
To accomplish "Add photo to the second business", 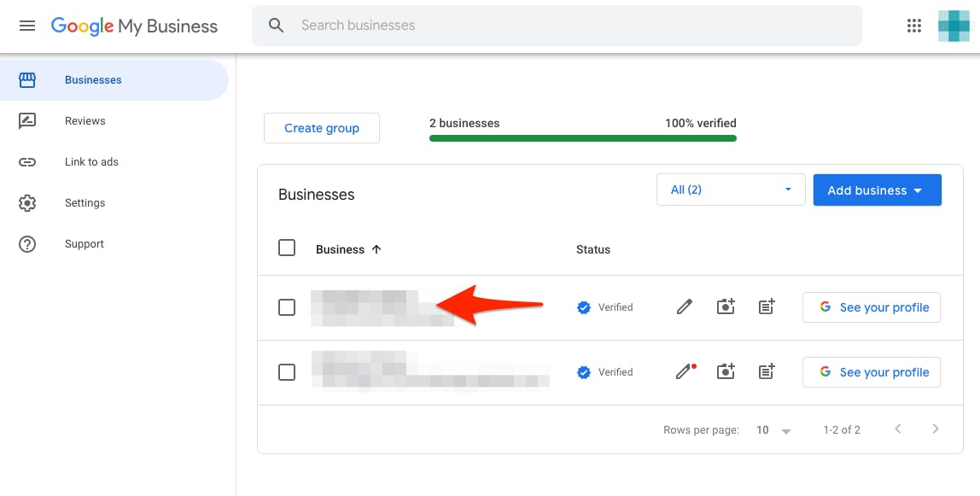I will pos(726,372).
